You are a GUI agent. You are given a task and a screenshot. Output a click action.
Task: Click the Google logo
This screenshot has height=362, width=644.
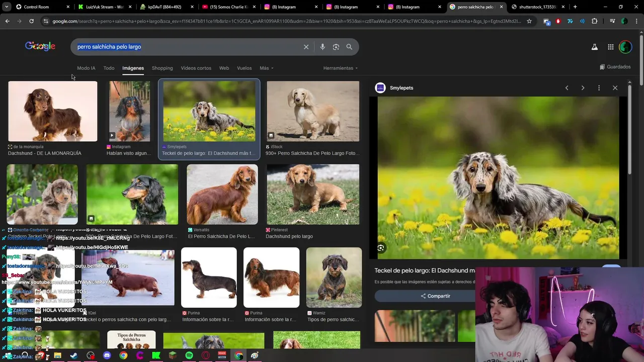[40, 46]
